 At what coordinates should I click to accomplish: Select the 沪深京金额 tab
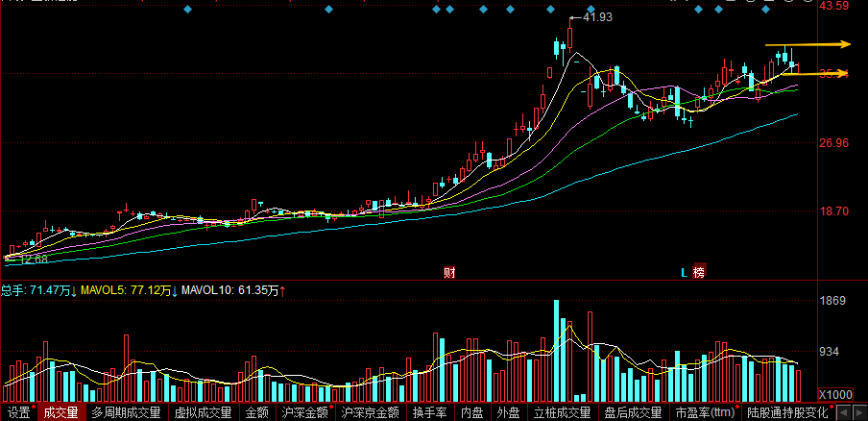pos(371,412)
